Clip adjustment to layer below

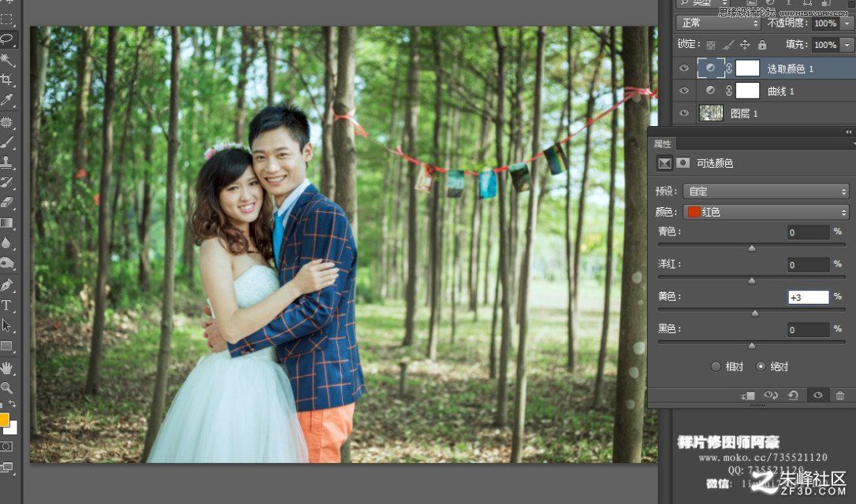[x=748, y=395]
